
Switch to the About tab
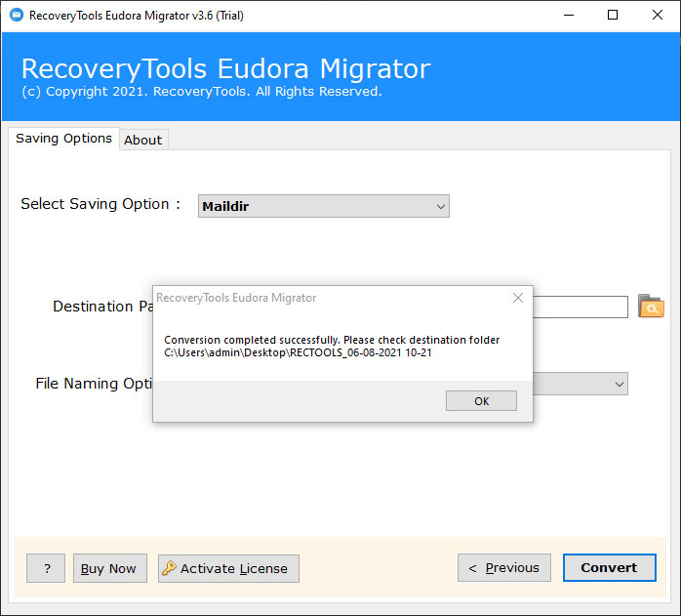[142, 140]
